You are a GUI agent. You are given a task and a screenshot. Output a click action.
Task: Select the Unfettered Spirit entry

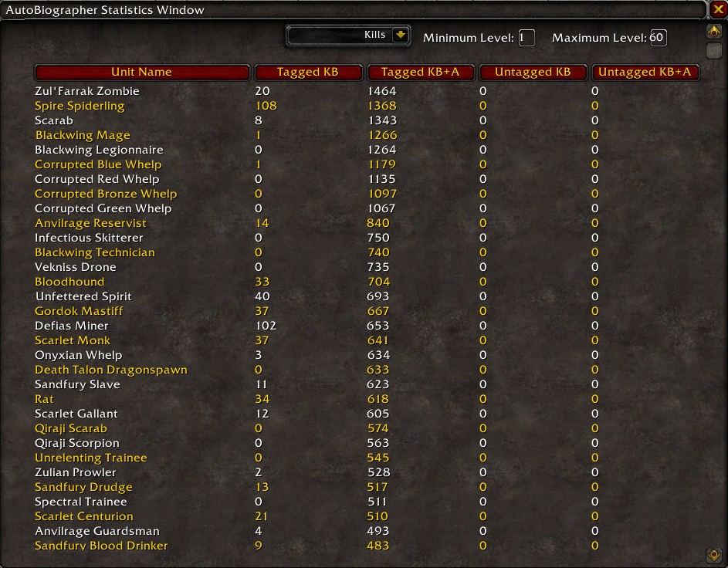click(83, 296)
